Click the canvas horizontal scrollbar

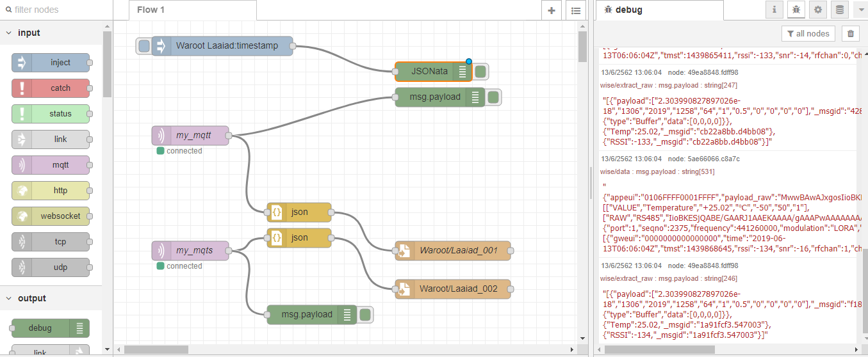coord(156,349)
